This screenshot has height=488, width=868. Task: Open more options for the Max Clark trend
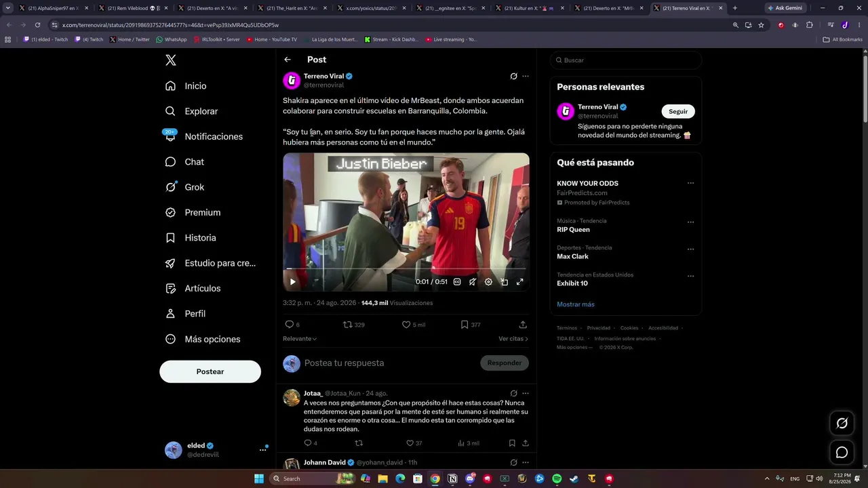pyautogui.click(x=690, y=249)
